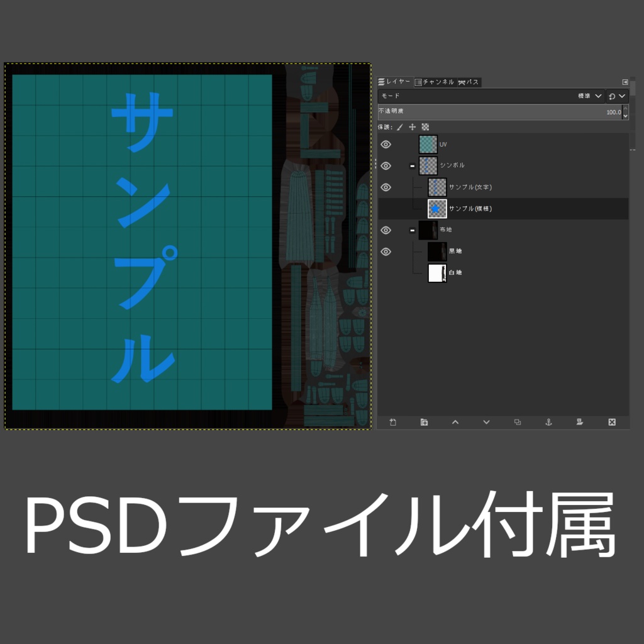The width and height of the screenshot is (644, 644).
Task: Hide the UV layer
Action: pyautogui.click(x=386, y=144)
